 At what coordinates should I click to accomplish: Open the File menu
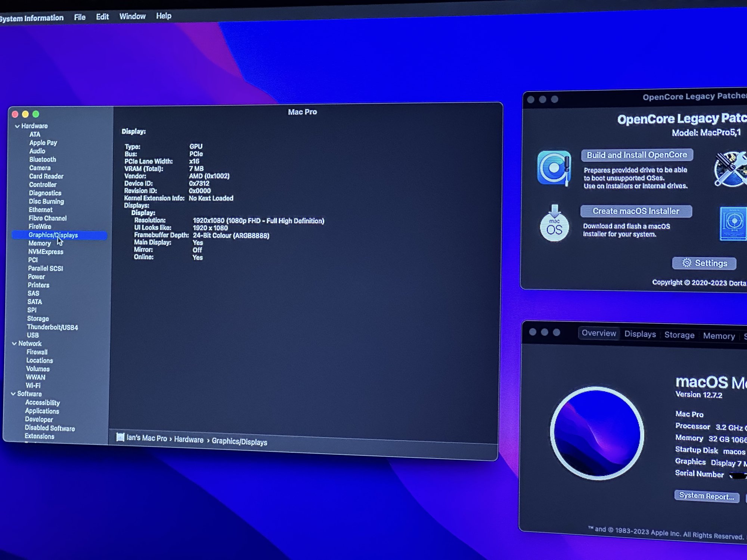click(x=80, y=17)
